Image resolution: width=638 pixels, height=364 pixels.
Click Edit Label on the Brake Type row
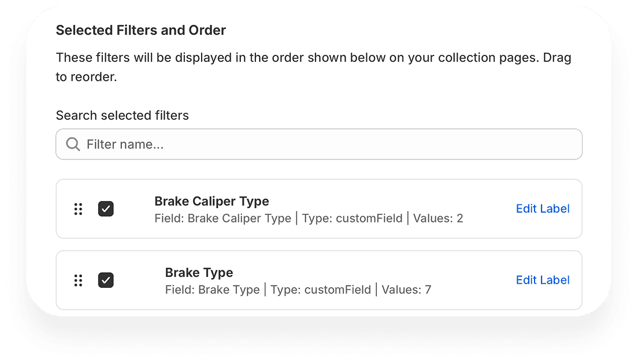point(543,280)
